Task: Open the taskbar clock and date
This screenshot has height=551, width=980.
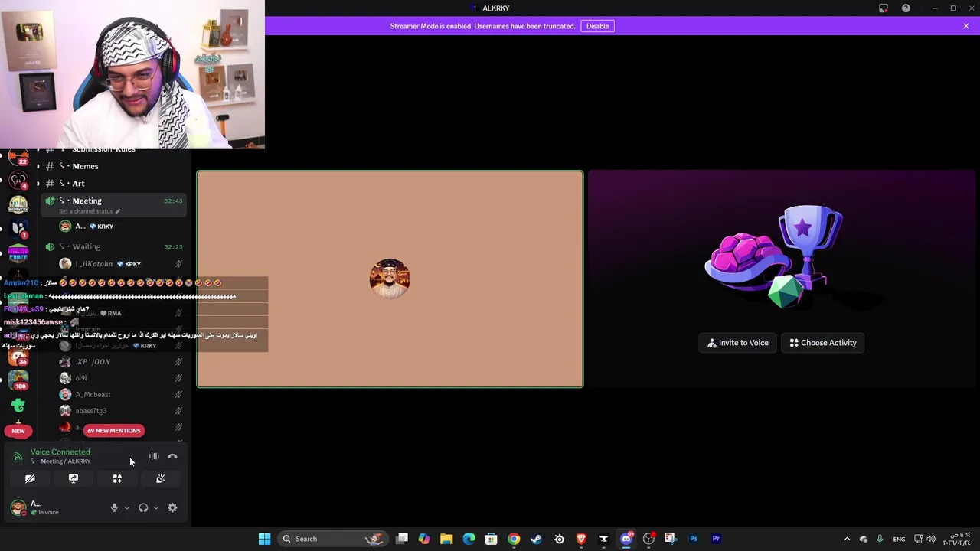Action: pos(957,539)
